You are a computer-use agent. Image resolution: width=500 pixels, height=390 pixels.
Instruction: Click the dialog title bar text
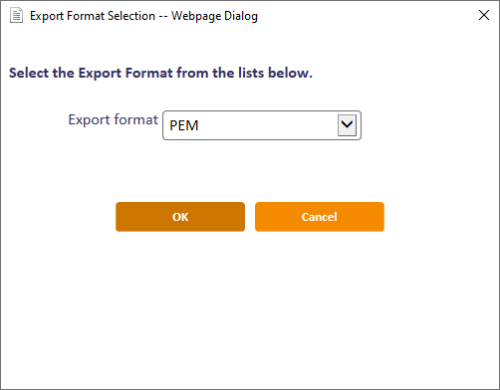point(144,16)
